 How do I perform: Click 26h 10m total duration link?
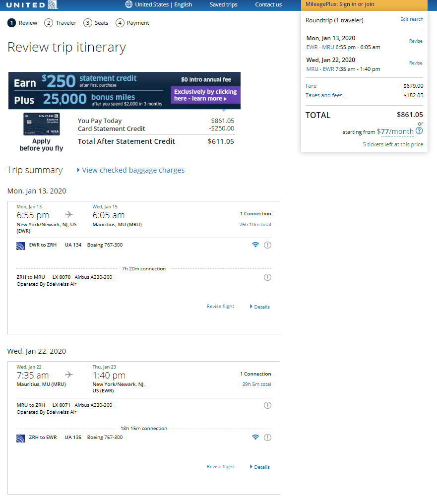click(x=255, y=224)
